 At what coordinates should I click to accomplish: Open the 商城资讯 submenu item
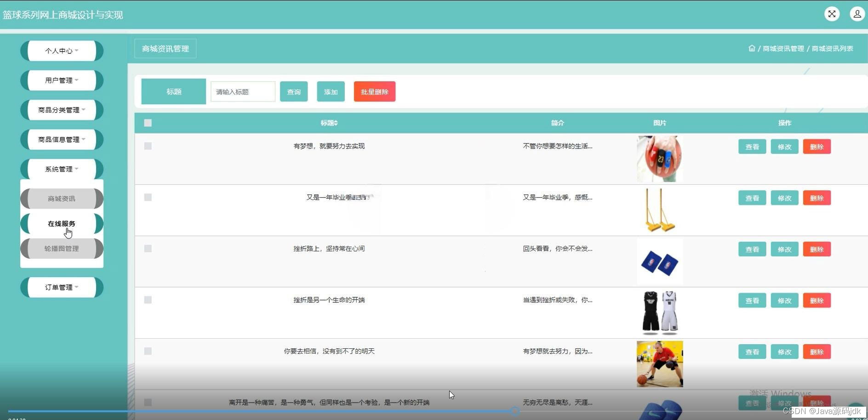62,199
